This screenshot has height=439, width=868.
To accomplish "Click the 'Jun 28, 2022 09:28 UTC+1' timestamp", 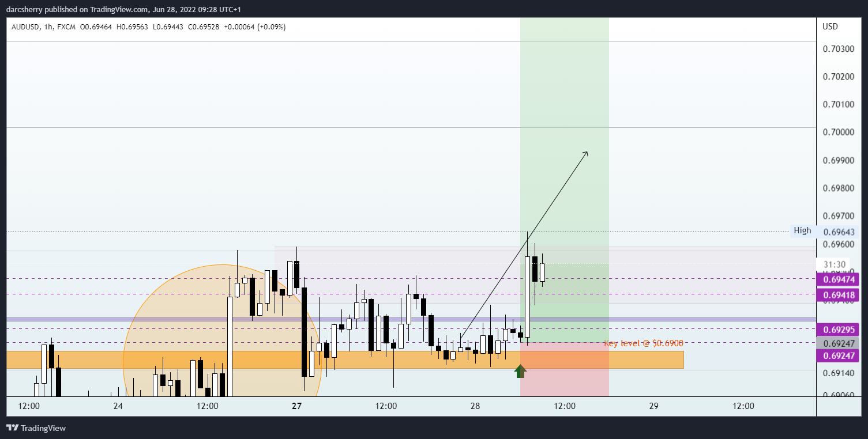I will [x=196, y=9].
